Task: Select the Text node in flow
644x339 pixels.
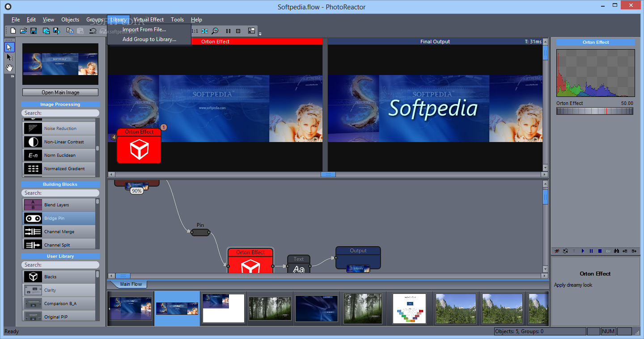Action: [x=299, y=264]
